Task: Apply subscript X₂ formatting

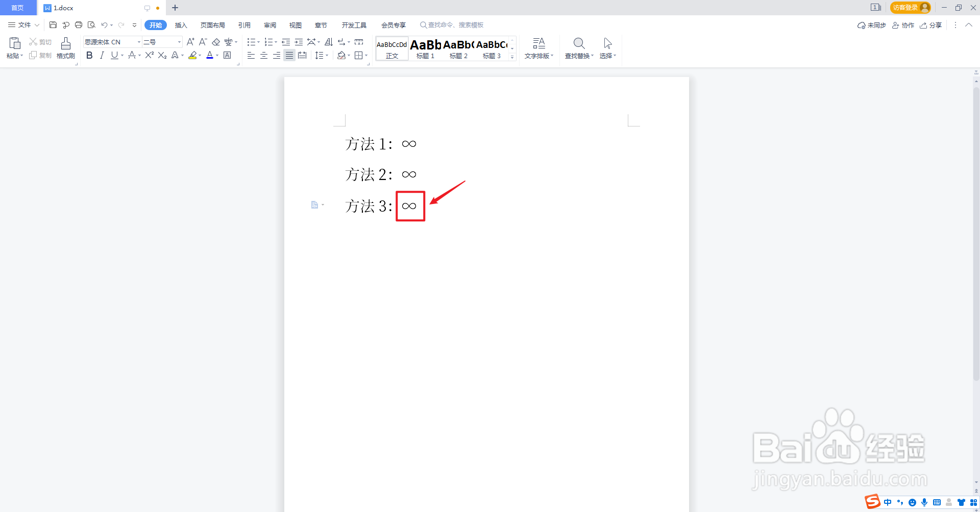Action: [162, 55]
